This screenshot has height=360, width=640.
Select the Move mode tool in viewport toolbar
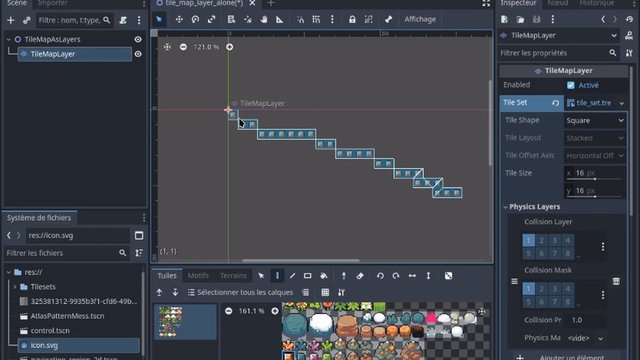click(179, 20)
